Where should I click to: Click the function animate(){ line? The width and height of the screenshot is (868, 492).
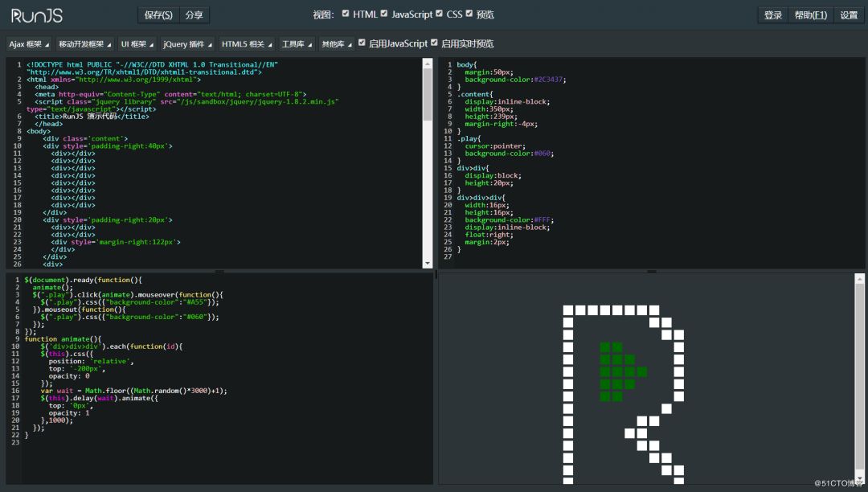(63, 339)
